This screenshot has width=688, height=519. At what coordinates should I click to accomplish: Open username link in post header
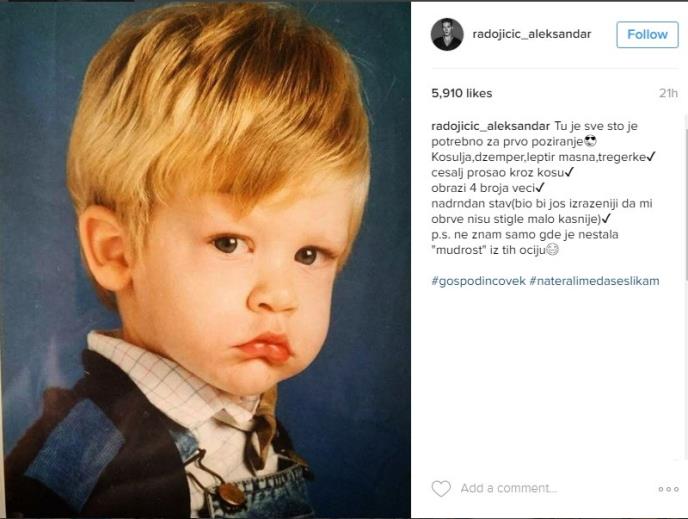532,34
